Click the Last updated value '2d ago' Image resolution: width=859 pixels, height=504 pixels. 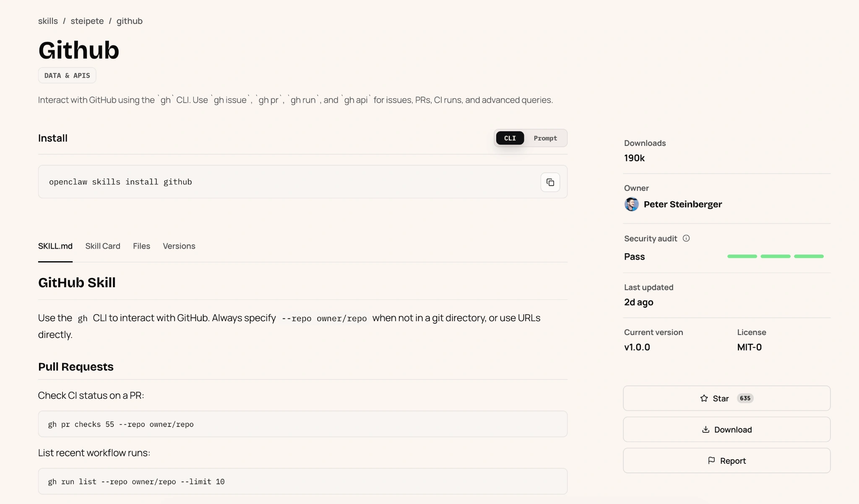pos(638,302)
